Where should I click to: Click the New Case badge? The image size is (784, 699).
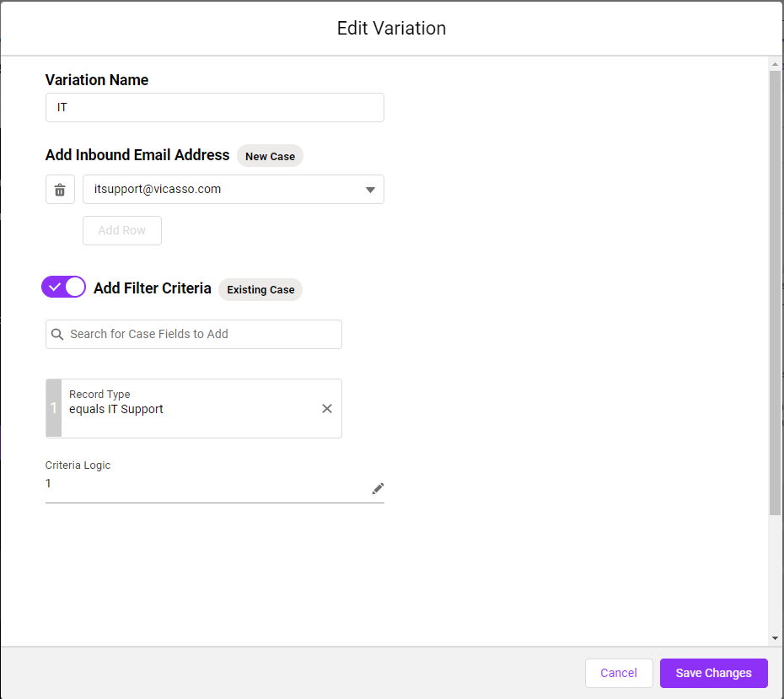tap(270, 156)
